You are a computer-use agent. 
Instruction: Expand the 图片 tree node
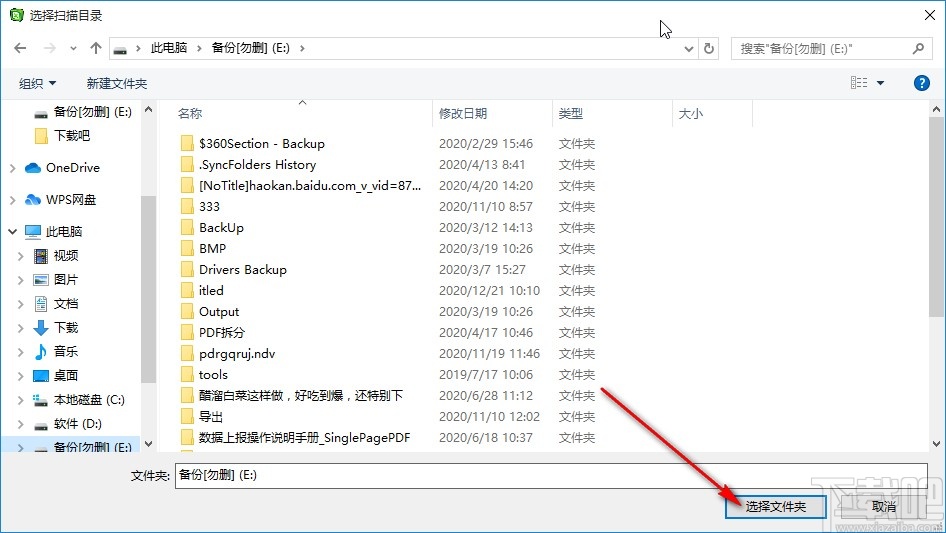(x=21, y=280)
